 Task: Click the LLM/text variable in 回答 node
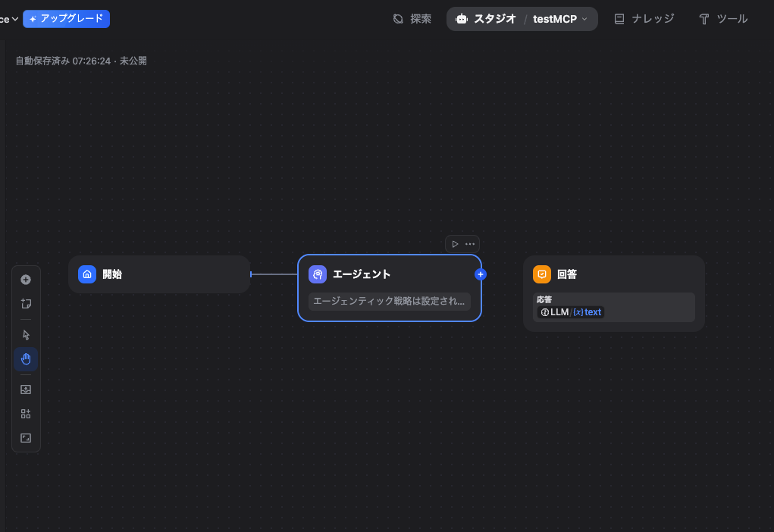tap(571, 312)
